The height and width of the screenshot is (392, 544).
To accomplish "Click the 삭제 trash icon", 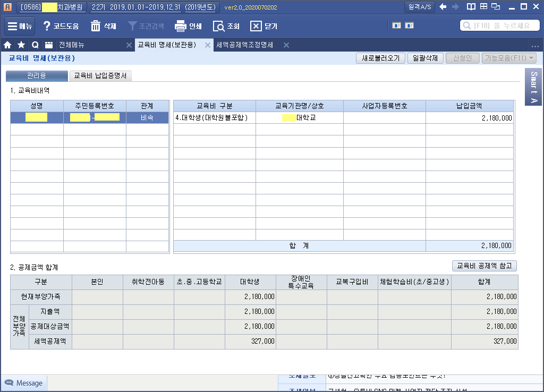I will [96, 26].
